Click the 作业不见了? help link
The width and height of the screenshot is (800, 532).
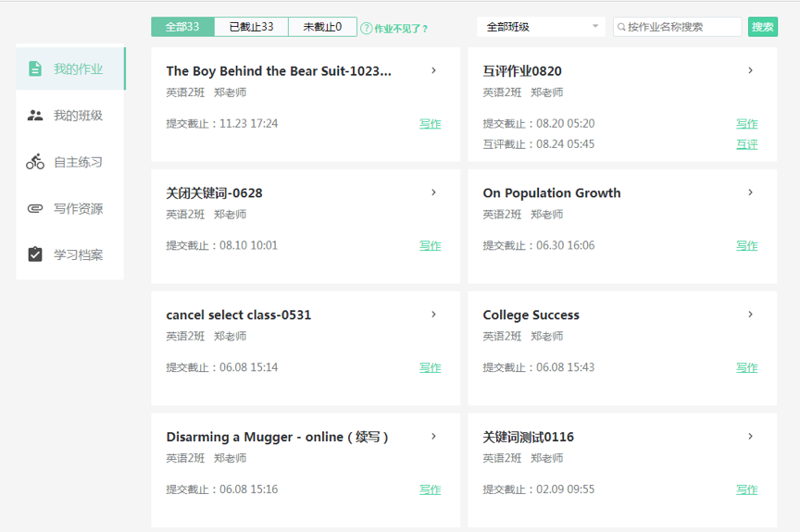pos(401,29)
